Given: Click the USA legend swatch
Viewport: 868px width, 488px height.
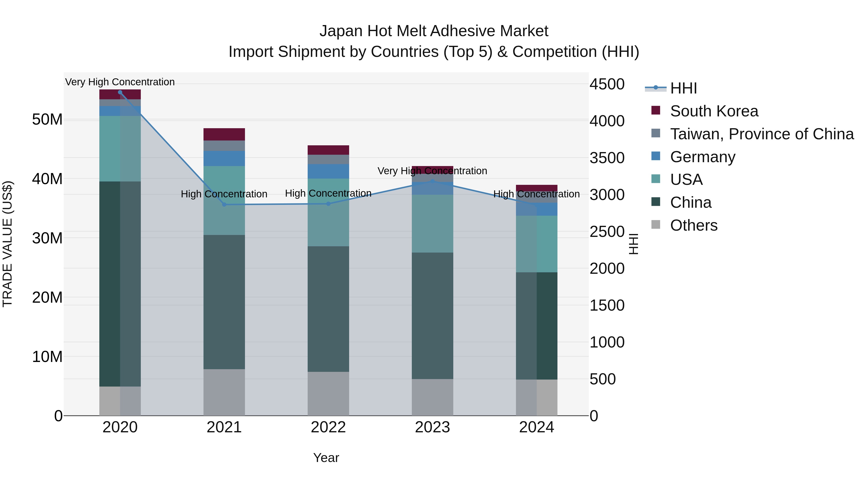Looking at the screenshot, I should pyautogui.click(x=656, y=179).
